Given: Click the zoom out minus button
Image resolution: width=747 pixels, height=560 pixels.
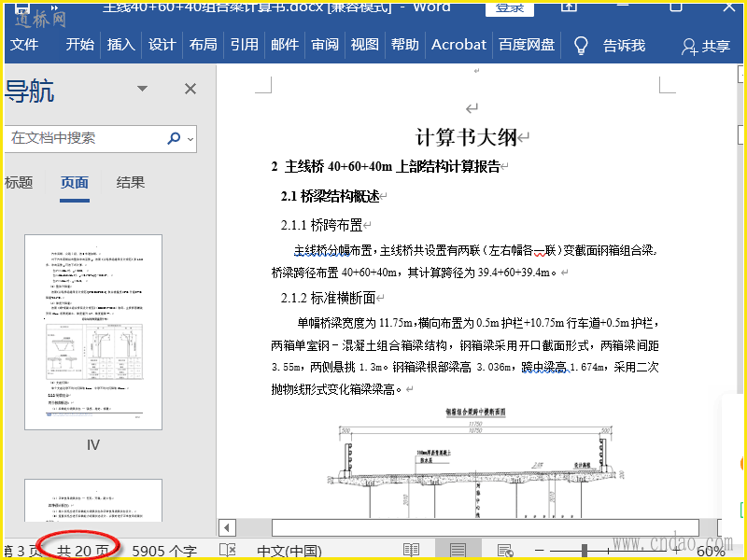Looking at the screenshot, I should [x=540, y=551].
